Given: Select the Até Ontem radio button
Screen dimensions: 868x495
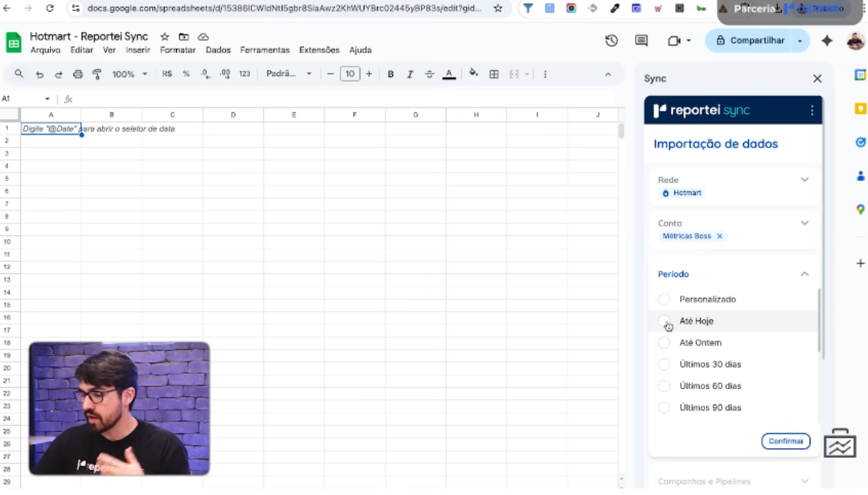Looking at the screenshot, I should (x=664, y=342).
